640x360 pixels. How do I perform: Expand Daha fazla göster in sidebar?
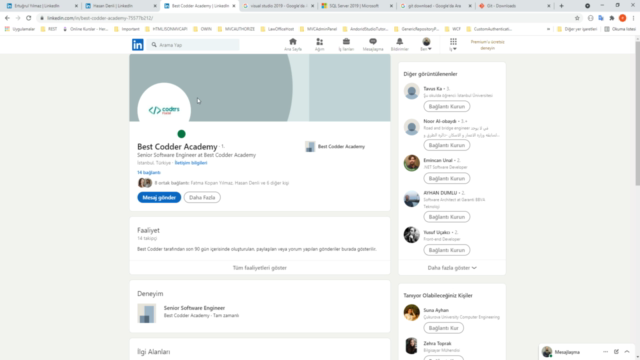point(452,268)
